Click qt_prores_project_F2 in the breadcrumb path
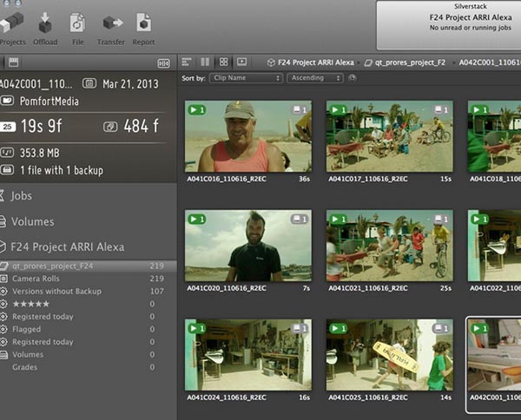This screenshot has height=420, width=521. pos(408,62)
